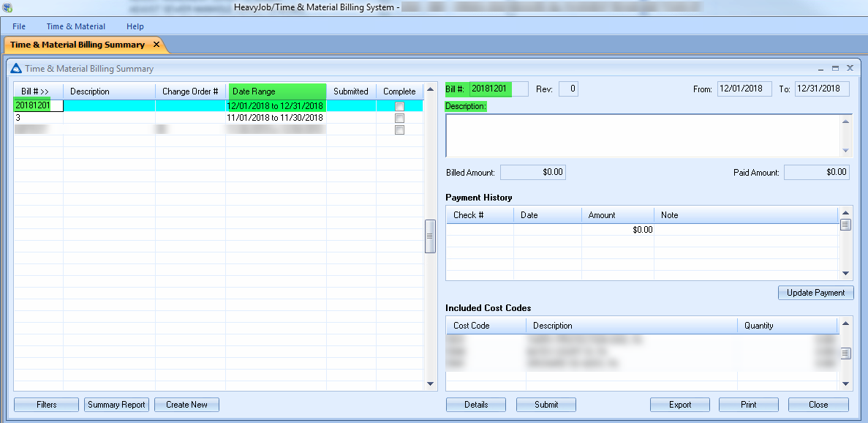Select the bill row numbered 3
This screenshot has width=868, height=423.
pos(218,117)
